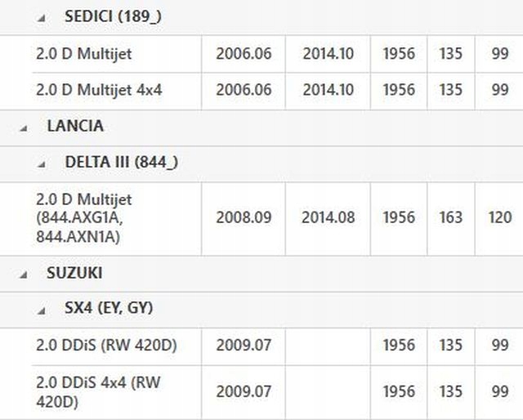Click 1956 displacement in the Delta III row

tap(399, 218)
